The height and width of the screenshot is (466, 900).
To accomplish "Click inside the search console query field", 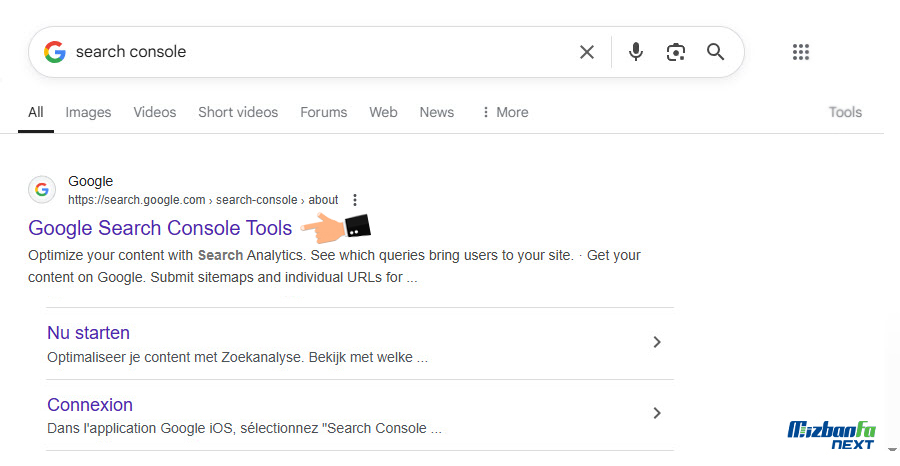I will pos(321,52).
